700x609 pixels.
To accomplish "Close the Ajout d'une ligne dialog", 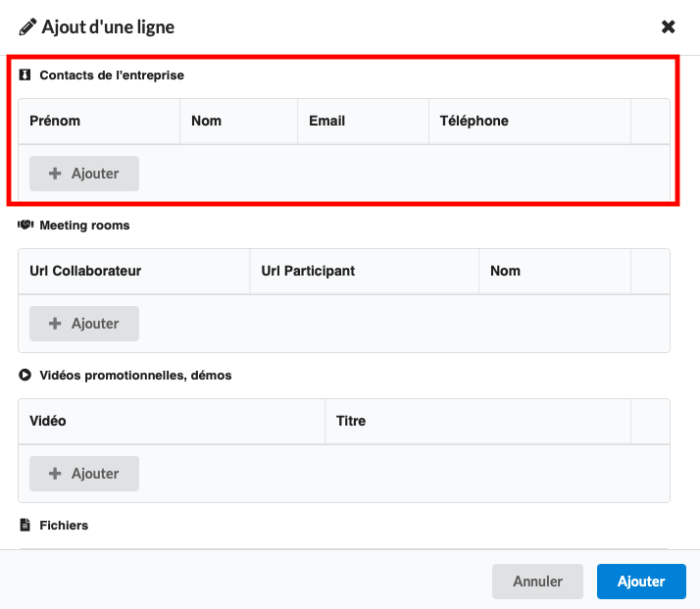I will click(669, 26).
